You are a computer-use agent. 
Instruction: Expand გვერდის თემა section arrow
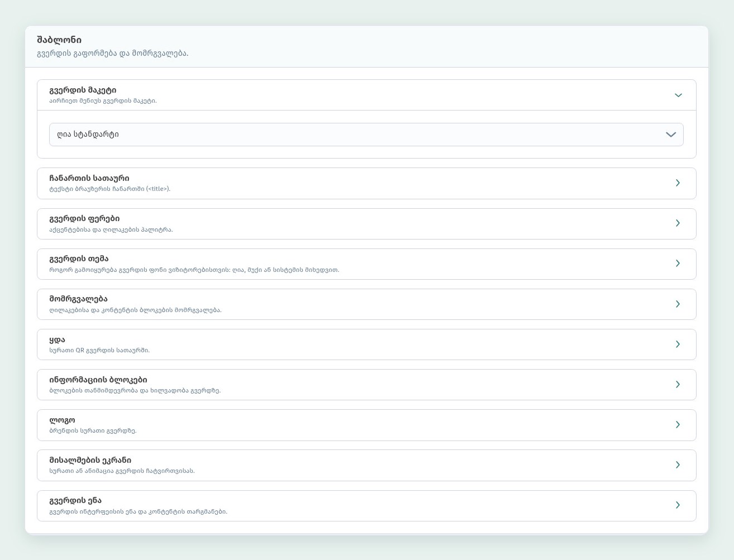tap(678, 264)
